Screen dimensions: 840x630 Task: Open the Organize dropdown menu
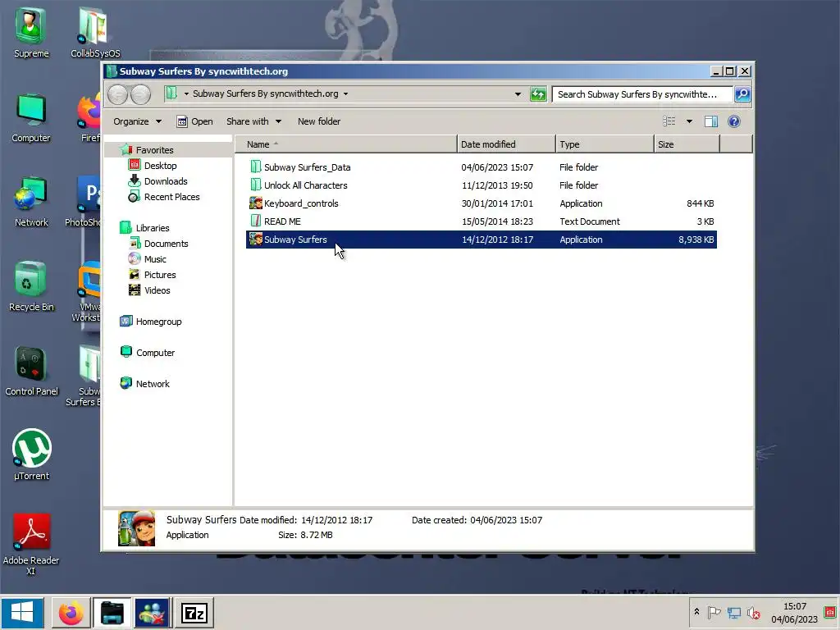137,121
